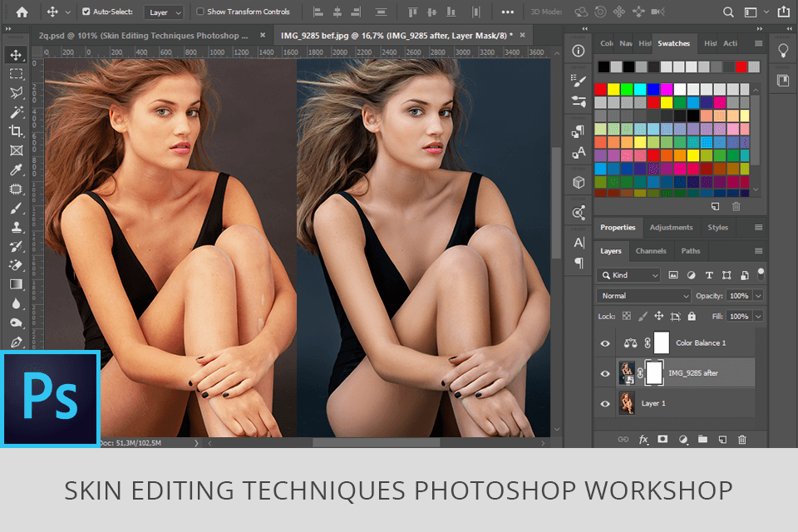Select the Eyedropper tool
The width and height of the screenshot is (798, 532).
tap(17, 169)
